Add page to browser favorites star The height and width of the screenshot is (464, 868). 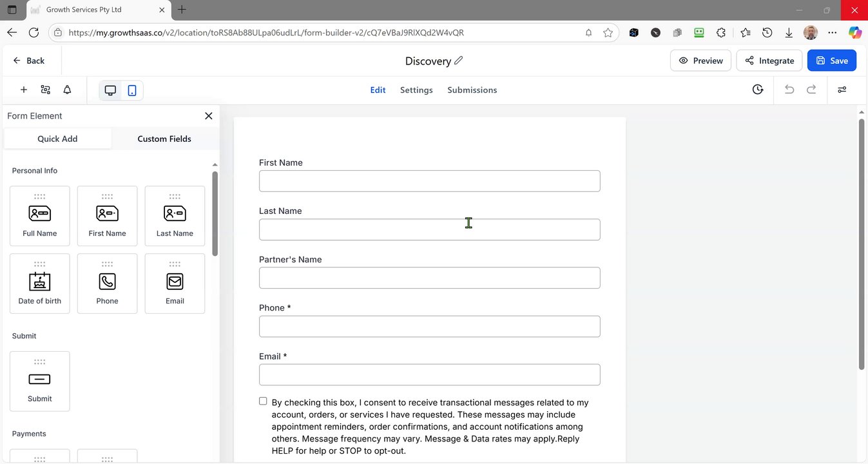coord(608,33)
